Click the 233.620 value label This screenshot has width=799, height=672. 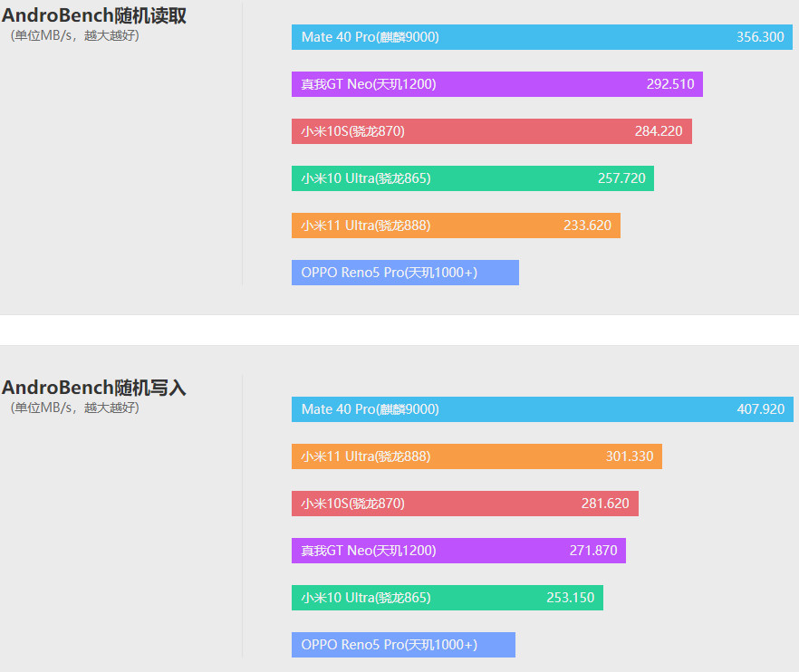[x=587, y=226]
